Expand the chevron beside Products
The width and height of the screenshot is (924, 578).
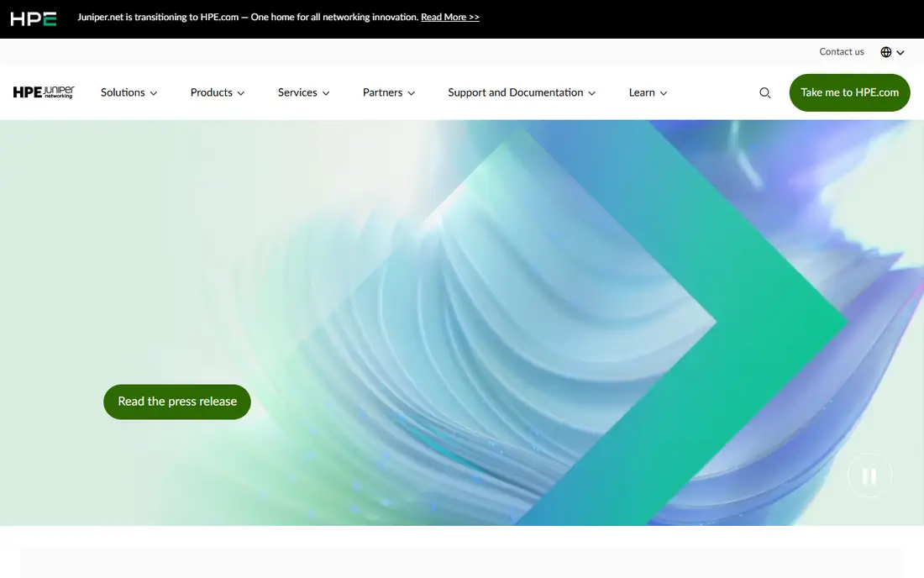click(241, 93)
